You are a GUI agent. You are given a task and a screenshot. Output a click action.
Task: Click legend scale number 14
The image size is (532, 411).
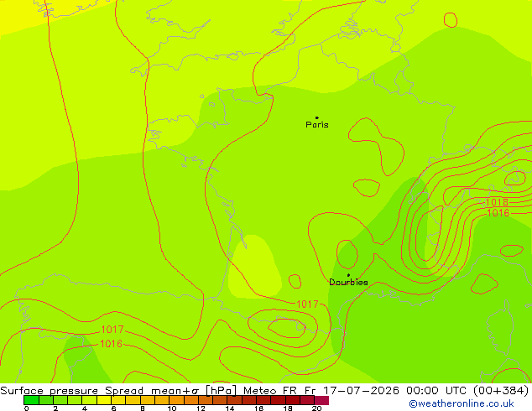tap(230, 408)
